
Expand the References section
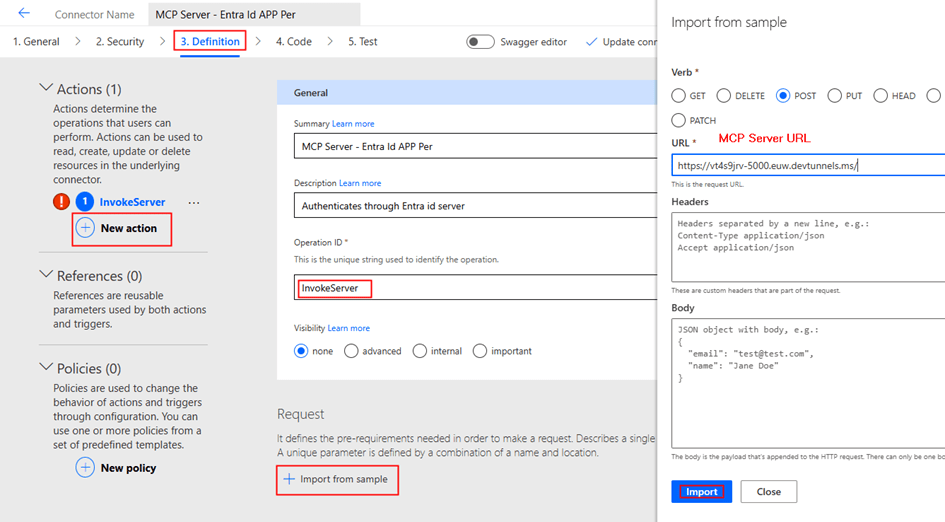pos(46,275)
